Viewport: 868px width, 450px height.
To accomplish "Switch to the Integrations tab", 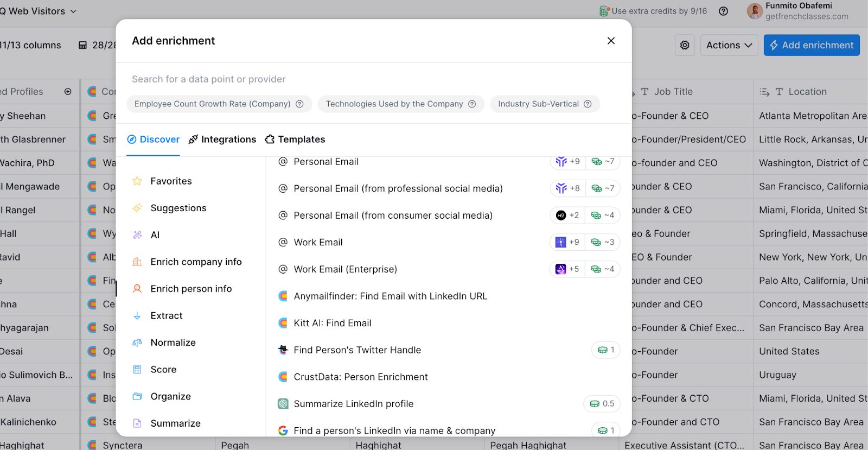I will pyautogui.click(x=222, y=140).
